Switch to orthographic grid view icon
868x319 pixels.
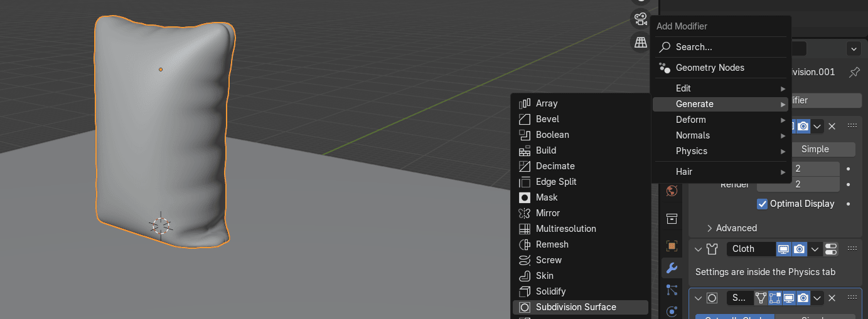[640, 42]
